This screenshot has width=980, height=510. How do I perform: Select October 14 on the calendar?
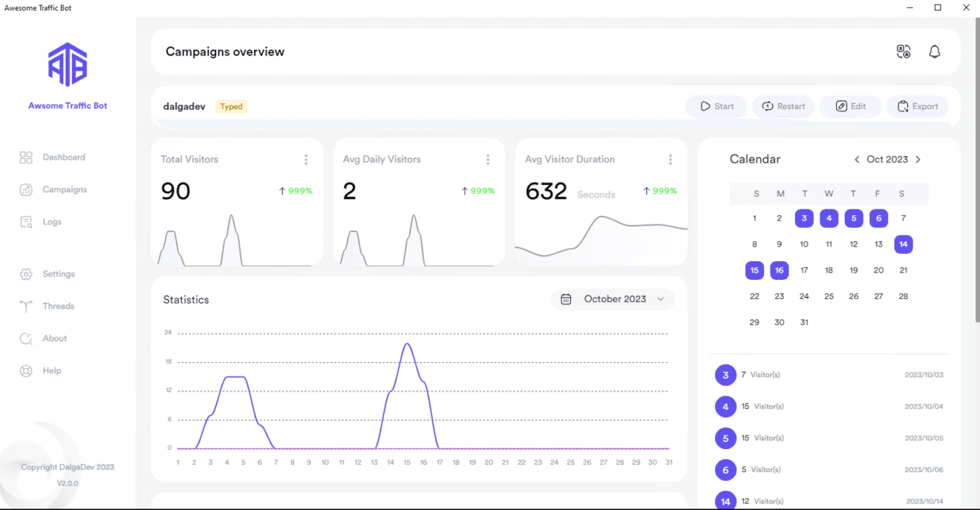click(x=904, y=243)
